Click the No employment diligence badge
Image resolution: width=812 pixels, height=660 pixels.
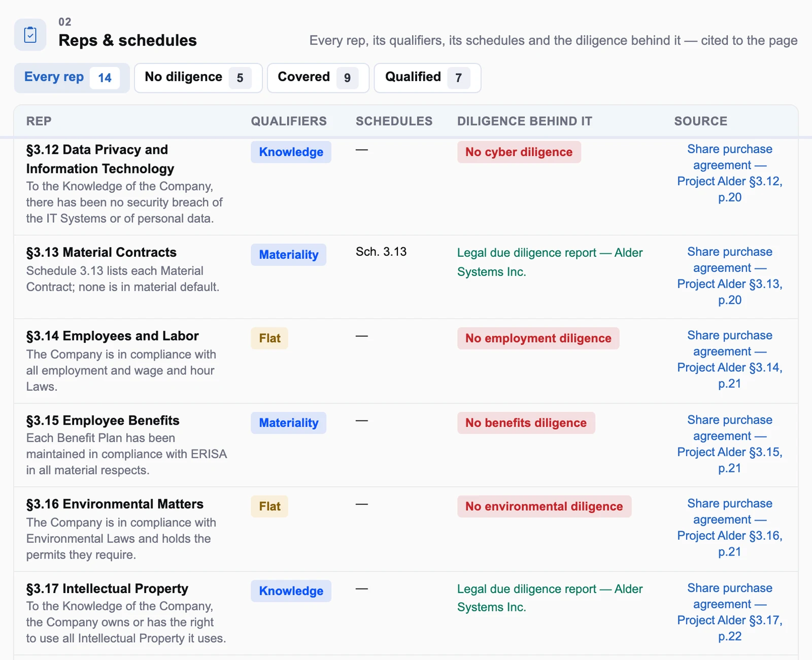[538, 338]
